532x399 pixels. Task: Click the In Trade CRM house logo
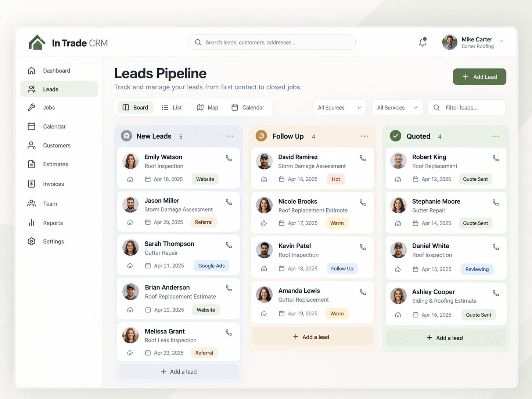click(37, 43)
